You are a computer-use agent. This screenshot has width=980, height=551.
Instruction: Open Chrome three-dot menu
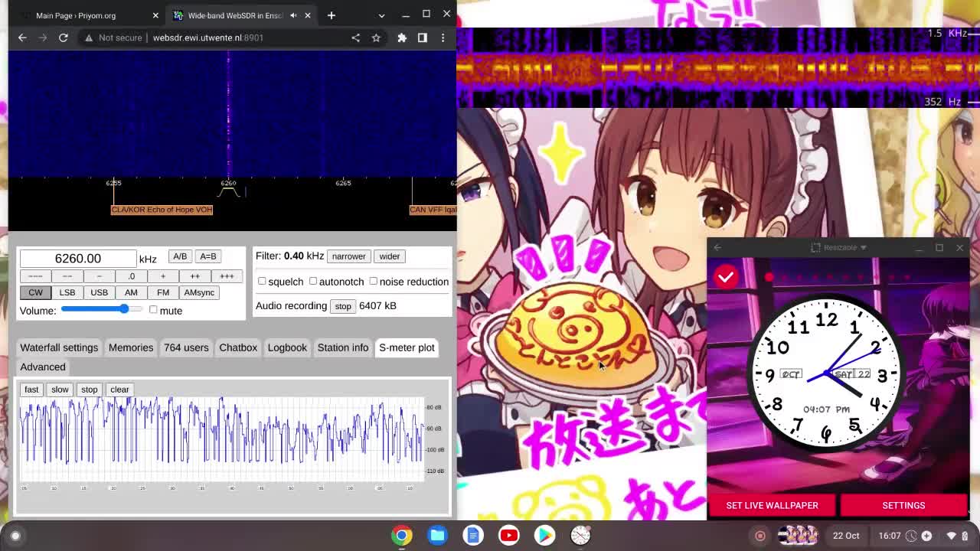(x=443, y=37)
